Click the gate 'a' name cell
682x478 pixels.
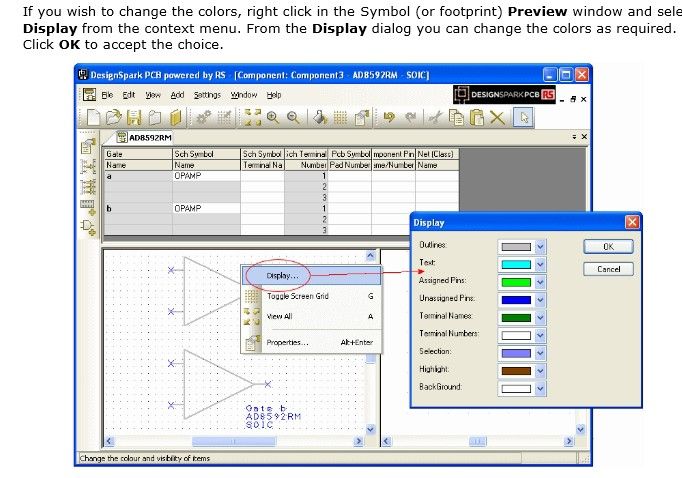click(138, 176)
